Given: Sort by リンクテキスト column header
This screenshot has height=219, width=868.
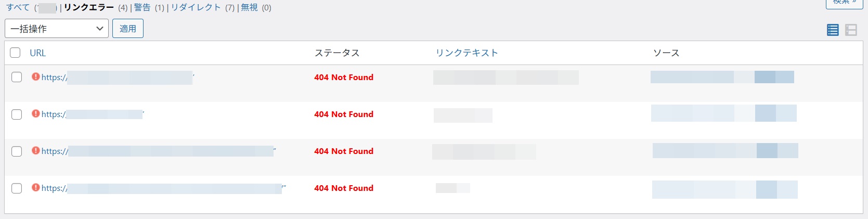Looking at the screenshot, I should pyautogui.click(x=467, y=53).
